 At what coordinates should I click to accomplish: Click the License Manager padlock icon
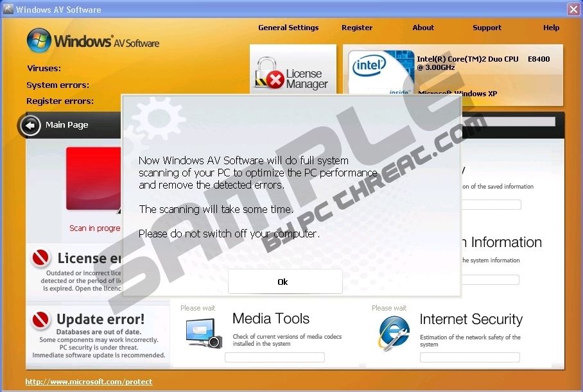(269, 73)
